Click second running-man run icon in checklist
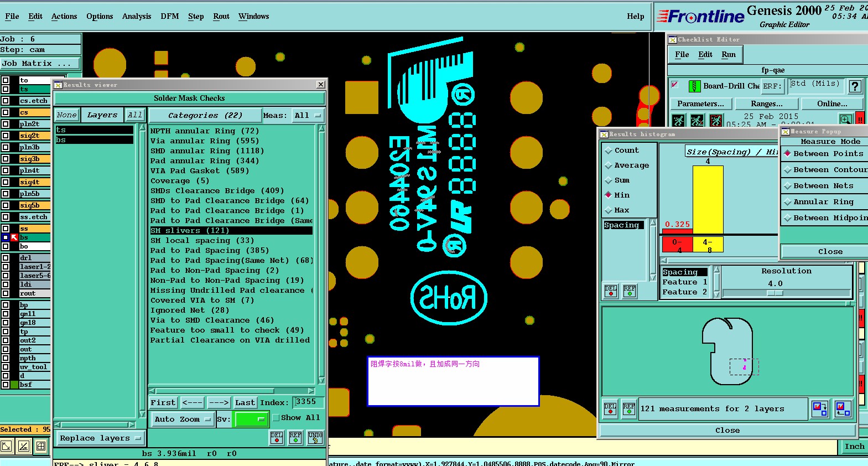 697,120
